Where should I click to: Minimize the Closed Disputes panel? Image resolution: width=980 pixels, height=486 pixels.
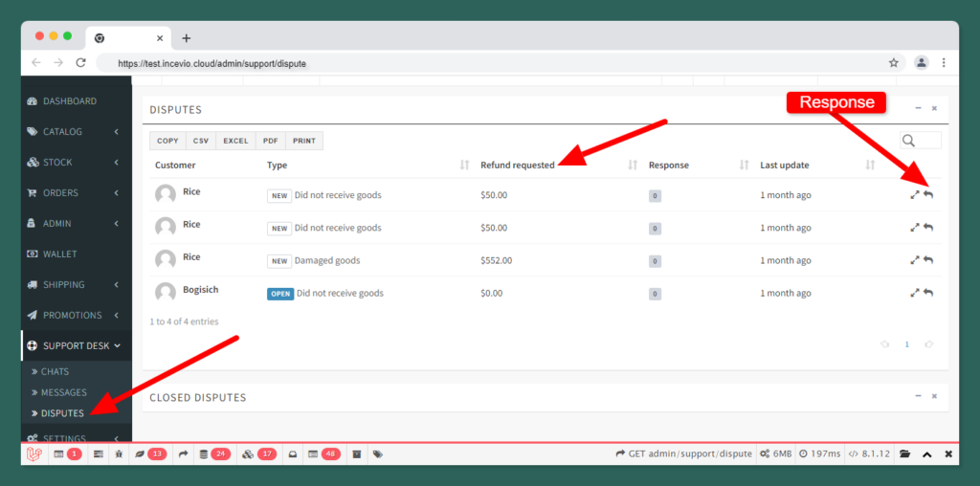(x=918, y=396)
